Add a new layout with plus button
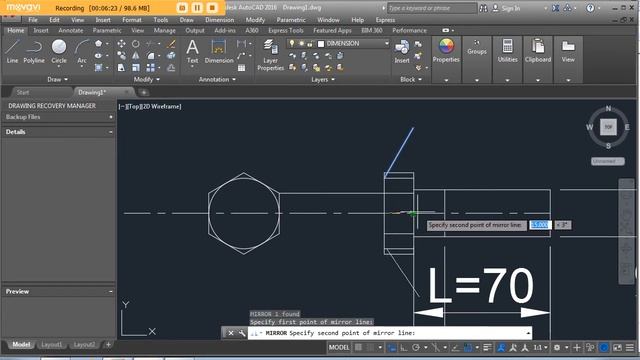Image resolution: width=640 pixels, height=360 pixels. [108, 344]
